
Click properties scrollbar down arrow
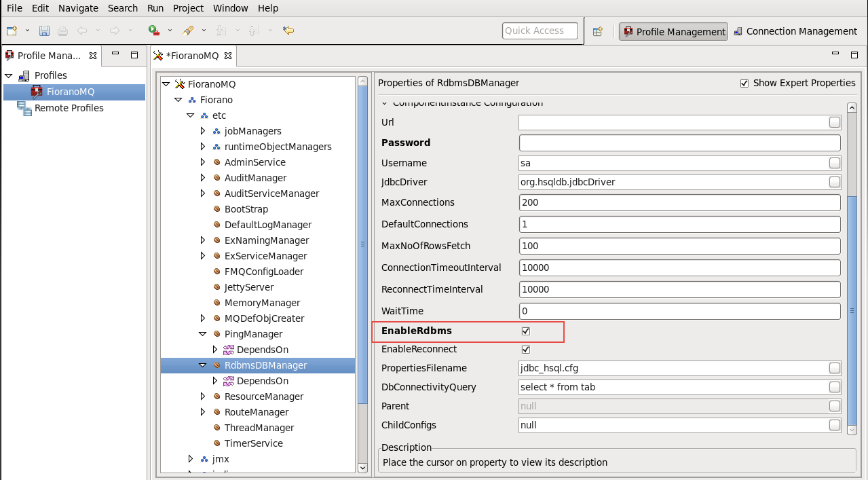point(852,430)
